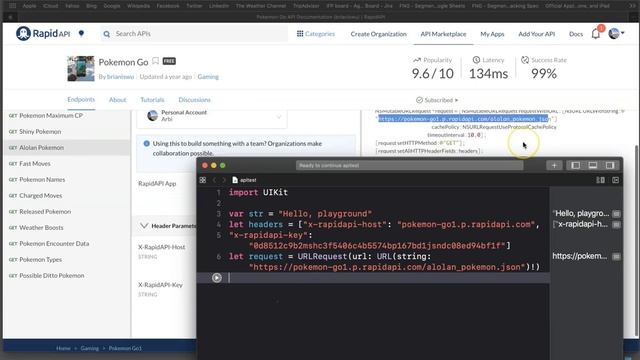Viewport: 640px width, 360px height.
Task: Open Categories menu
Action: tap(316, 34)
